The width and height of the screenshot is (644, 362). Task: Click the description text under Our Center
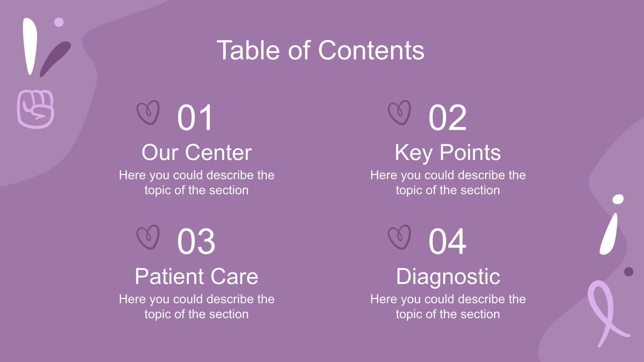click(197, 183)
